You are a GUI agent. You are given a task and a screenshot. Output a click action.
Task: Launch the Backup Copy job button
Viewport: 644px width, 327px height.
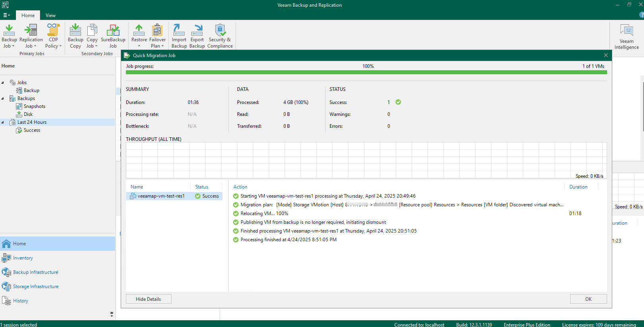[x=75, y=36]
